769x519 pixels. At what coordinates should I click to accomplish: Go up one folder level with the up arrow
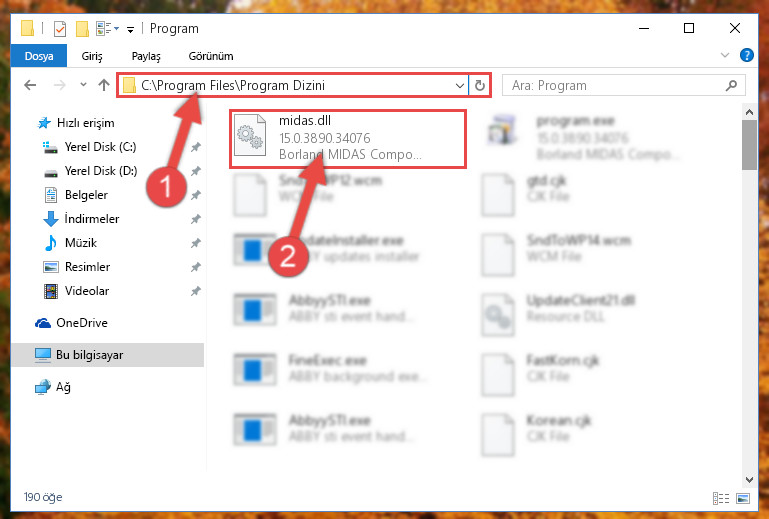click(x=103, y=85)
